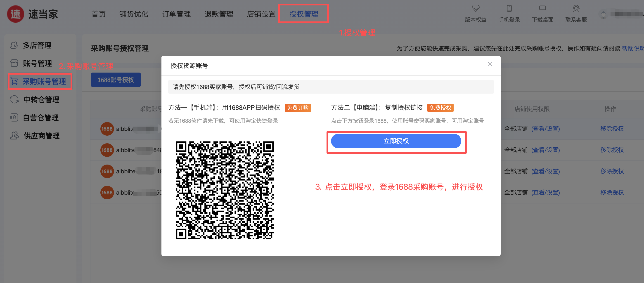
Task: Click the 手机登录 phone icon
Action: (x=509, y=9)
